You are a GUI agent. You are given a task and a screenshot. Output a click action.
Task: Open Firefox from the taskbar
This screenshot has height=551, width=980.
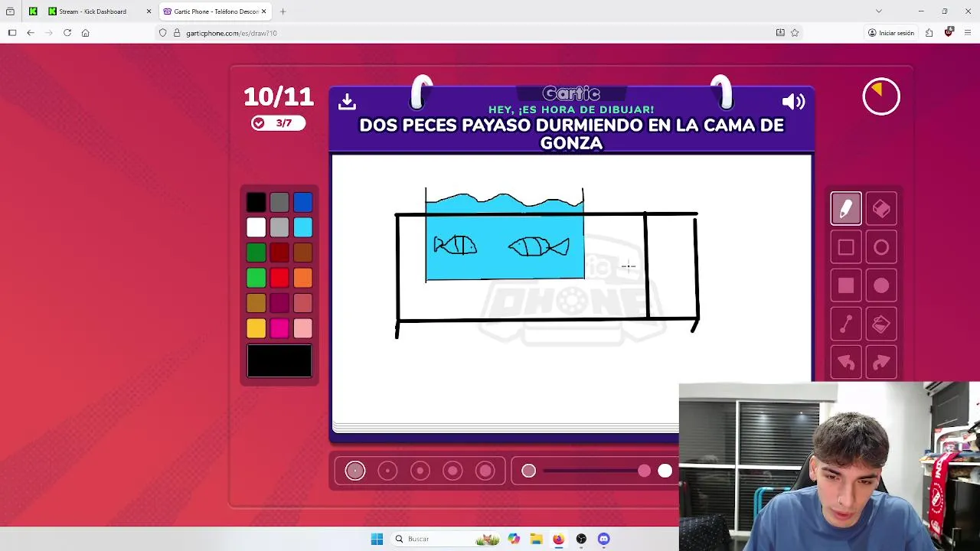coord(558,539)
